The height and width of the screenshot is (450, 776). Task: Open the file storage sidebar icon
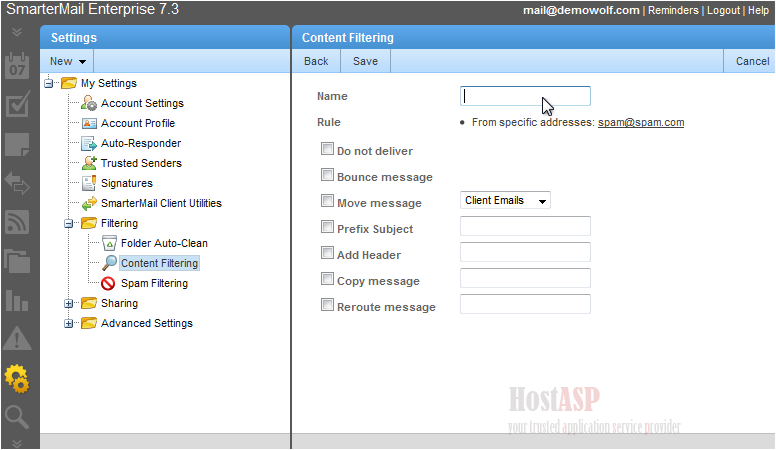pos(17,261)
